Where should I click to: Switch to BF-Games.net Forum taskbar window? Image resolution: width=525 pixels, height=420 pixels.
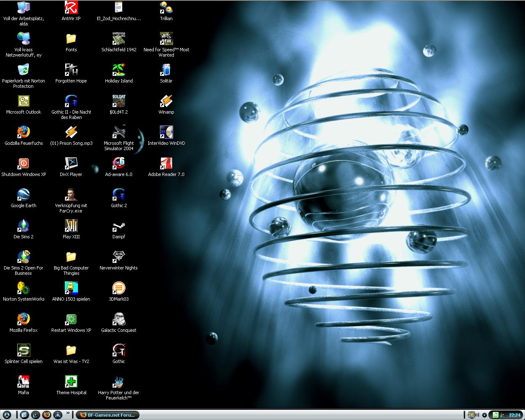pyautogui.click(x=108, y=415)
